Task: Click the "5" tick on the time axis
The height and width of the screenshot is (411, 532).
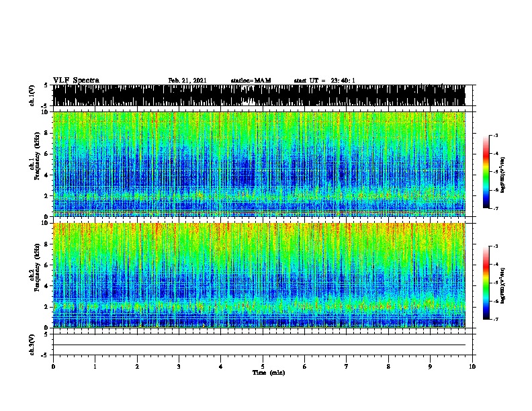Action: pyautogui.click(x=263, y=367)
